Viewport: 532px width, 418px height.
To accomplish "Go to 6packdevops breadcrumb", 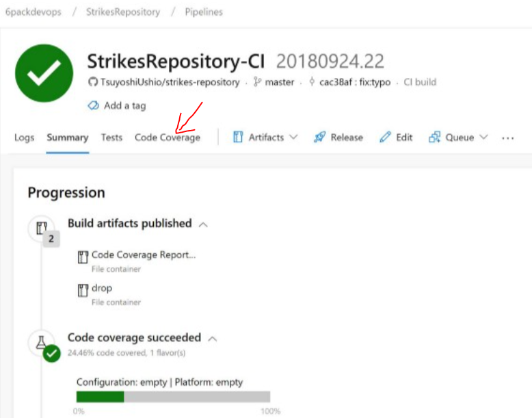I will click(34, 12).
